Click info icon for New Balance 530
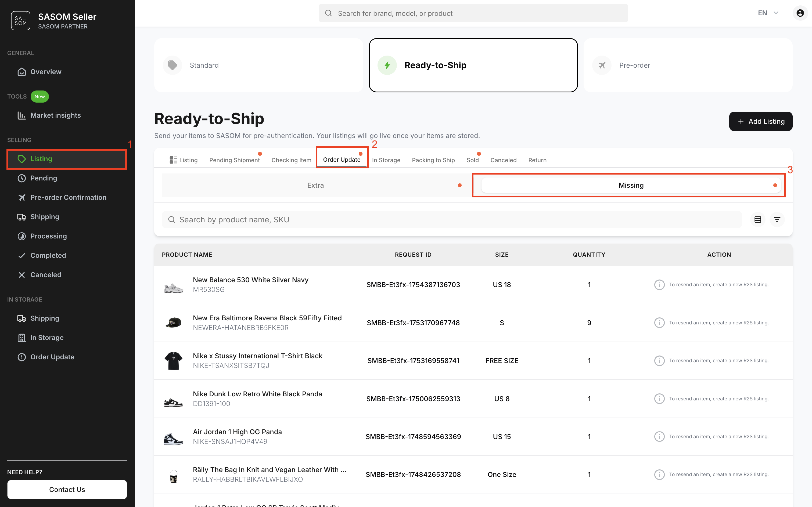 tap(659, 285)
